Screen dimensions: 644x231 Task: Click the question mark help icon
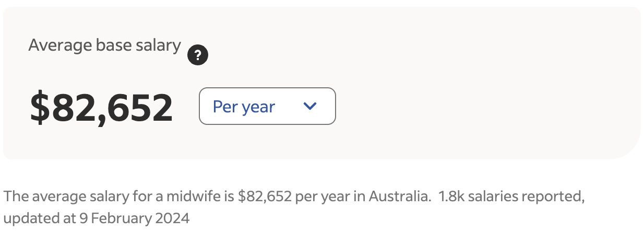pos(198,55)
